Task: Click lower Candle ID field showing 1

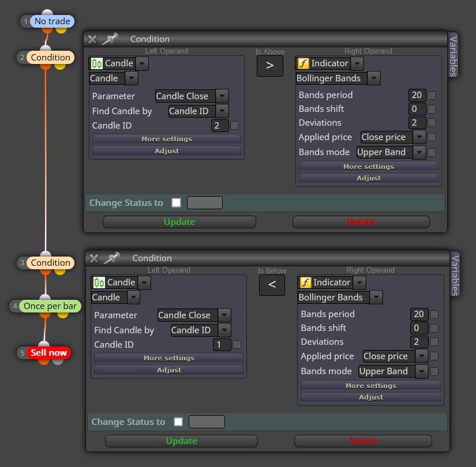Action: (x=222, y=344)
